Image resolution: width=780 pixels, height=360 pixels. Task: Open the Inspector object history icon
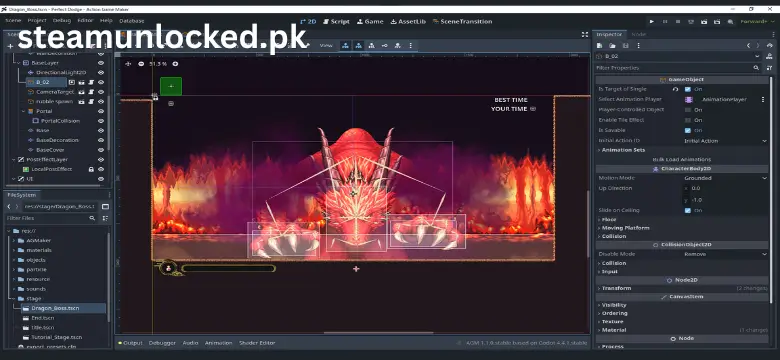[x=770, y=45]
